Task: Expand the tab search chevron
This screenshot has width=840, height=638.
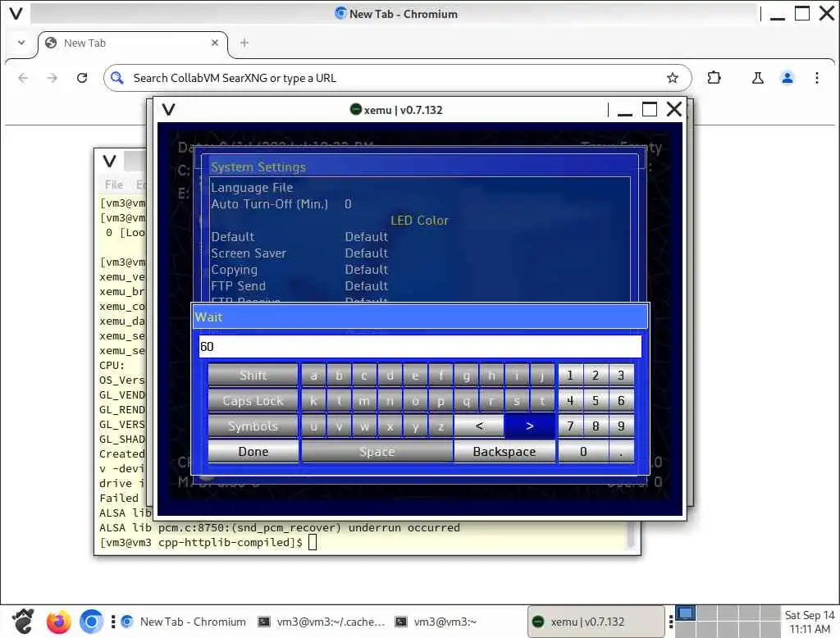Action: pyautogui.click(x=21, y=43)
